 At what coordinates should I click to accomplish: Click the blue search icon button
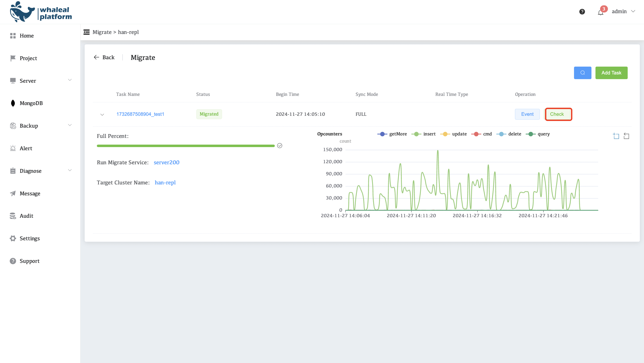[582, 73]
